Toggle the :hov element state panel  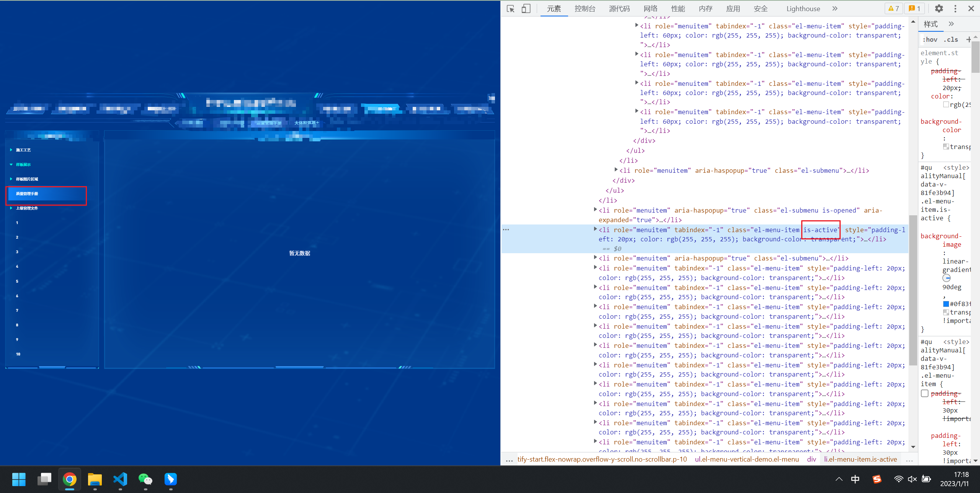930,39
